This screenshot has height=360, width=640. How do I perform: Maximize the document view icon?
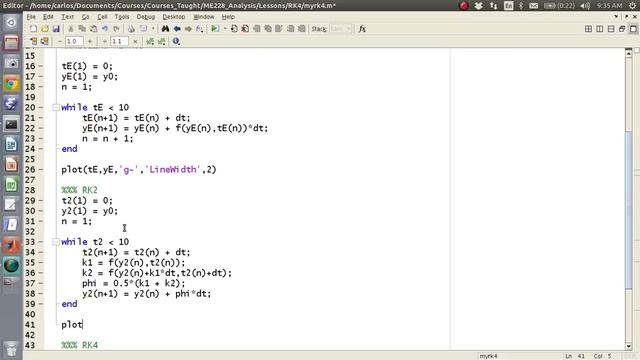[633, 29]
